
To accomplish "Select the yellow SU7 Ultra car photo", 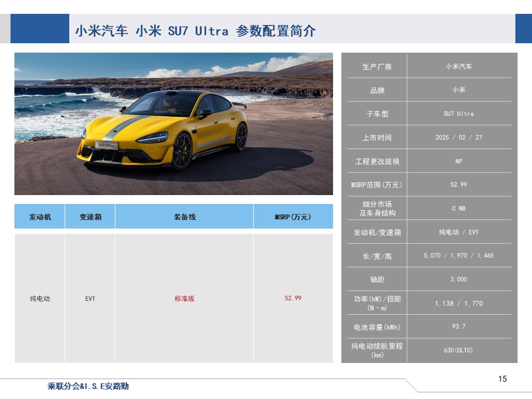I will [x=173, y=124].
